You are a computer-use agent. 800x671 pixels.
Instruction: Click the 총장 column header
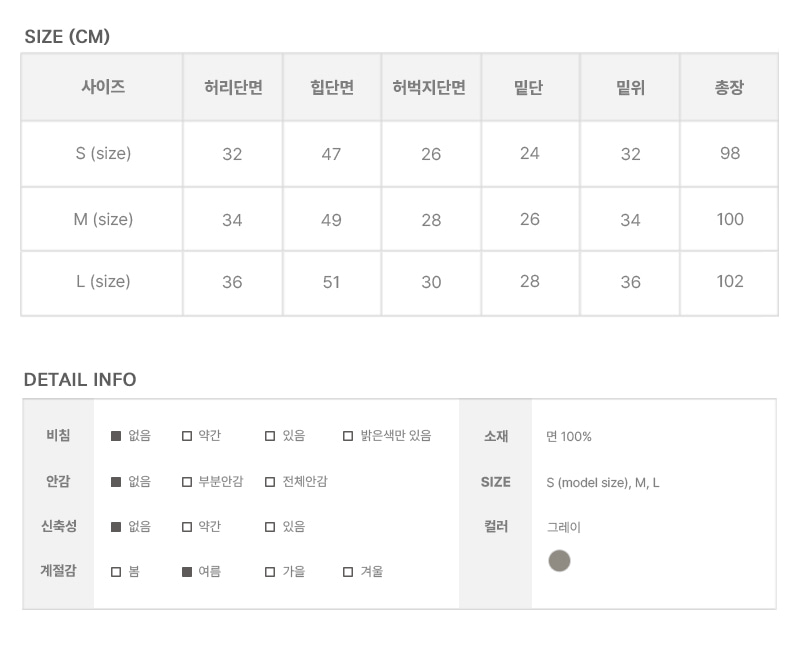[729, 88]
